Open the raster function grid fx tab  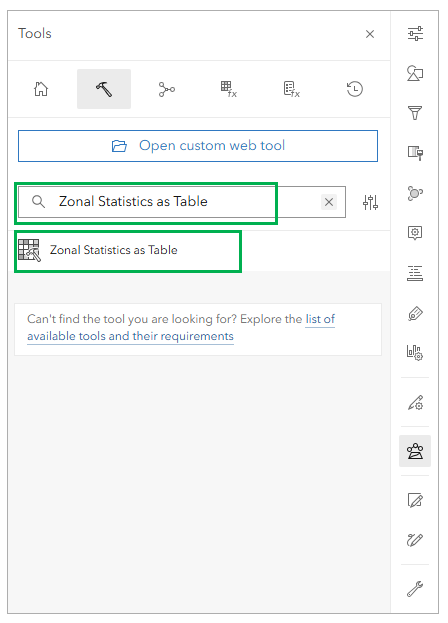point(229,89)
